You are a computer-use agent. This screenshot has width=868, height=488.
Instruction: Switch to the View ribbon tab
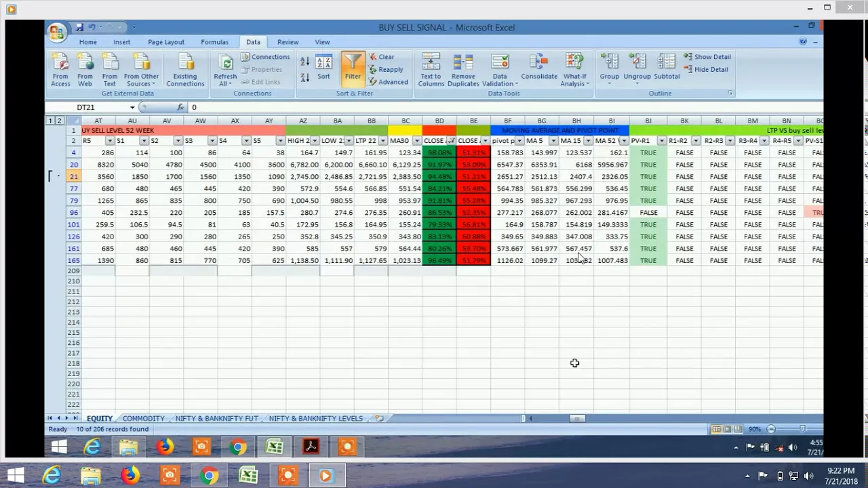coord(322,42)
